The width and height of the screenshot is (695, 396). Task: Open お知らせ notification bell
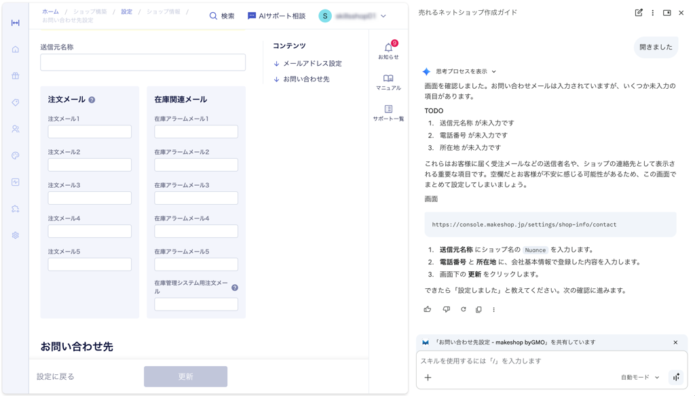[388, 51]
